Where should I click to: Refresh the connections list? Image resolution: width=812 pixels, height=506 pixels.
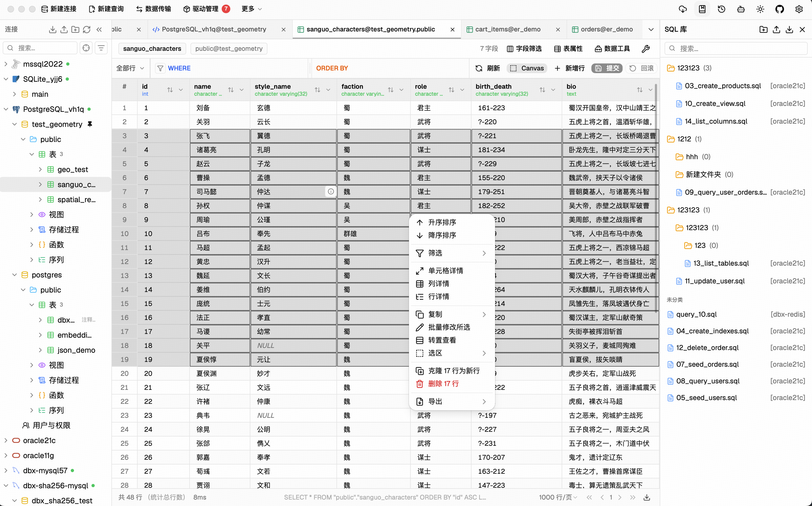point(87,30)
